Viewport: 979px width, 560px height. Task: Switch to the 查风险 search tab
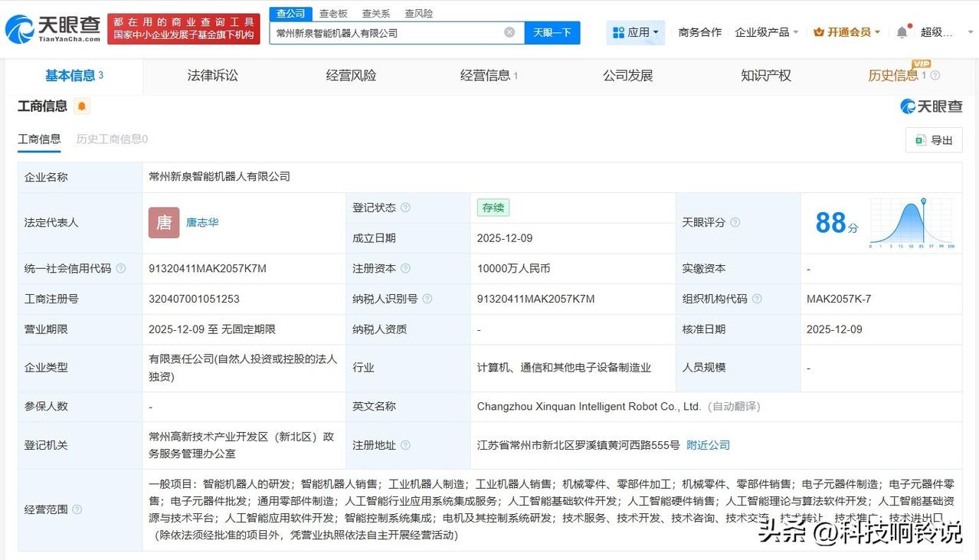[418, 14]
